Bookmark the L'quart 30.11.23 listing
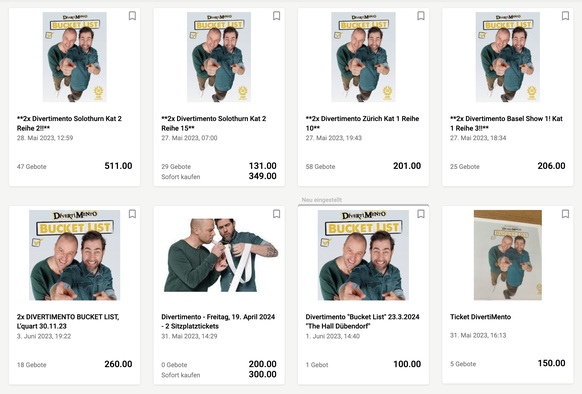Image resolution: width=582 pixels, height=394 pixels. (132, 214)
